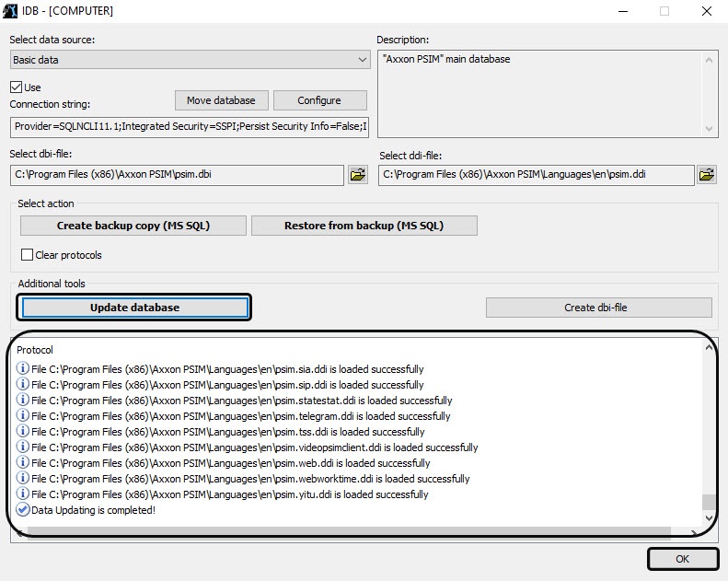This screenshot has width=728, height=581.
Task: Run Update database
Action: (x=134, y=308)
